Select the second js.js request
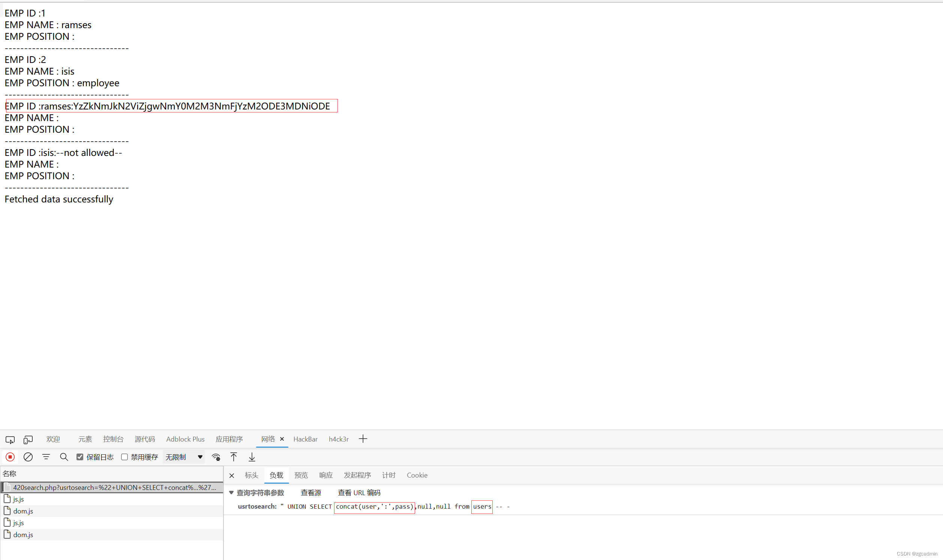This screenshot has height=560, width=943. 112,523
